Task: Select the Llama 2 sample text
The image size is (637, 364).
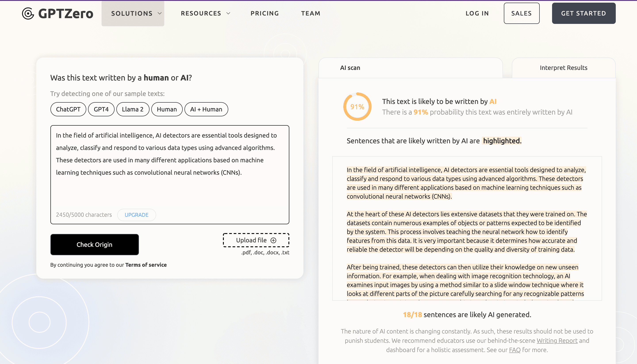Action: [x=132, y=109]
